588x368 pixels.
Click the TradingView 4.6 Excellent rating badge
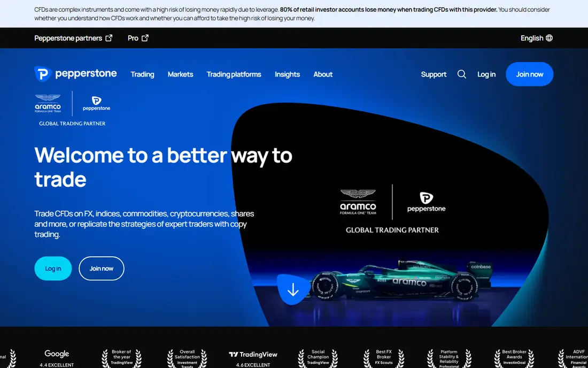(x=253, y=358)
